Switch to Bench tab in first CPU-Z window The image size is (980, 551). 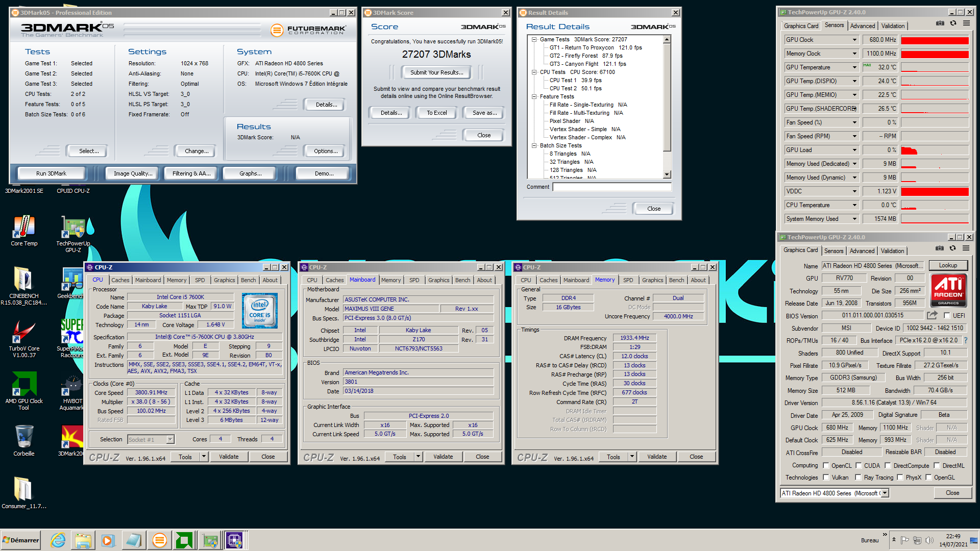(249, 280)
